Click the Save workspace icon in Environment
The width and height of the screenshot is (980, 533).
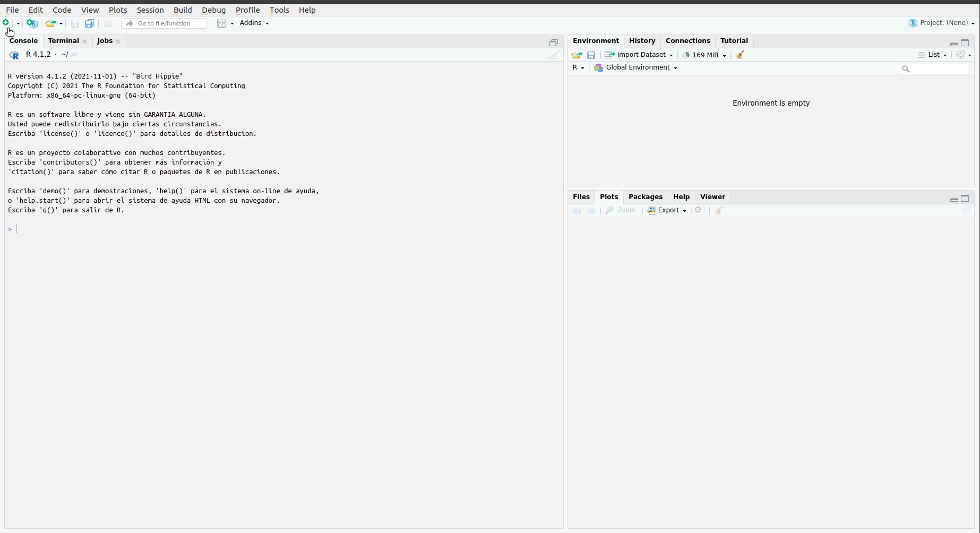(x=591, y=55)
